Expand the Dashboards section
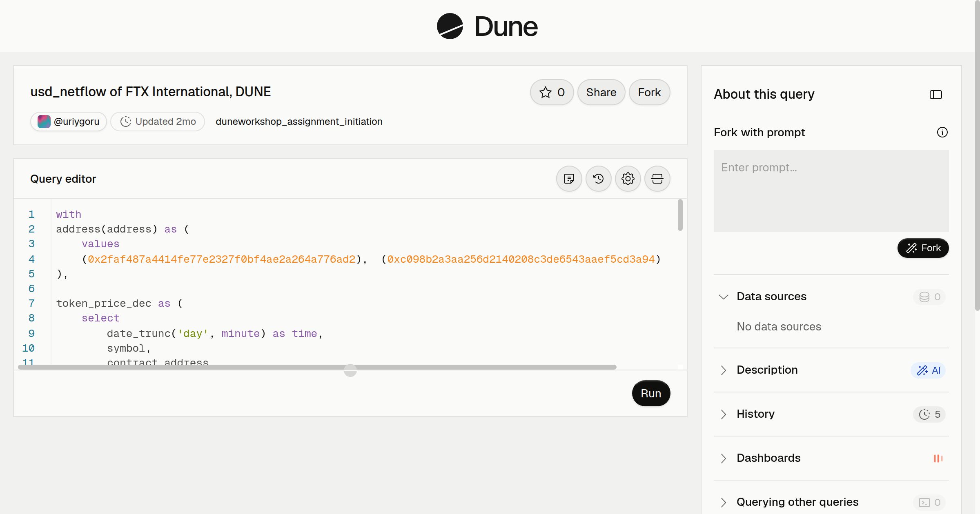 click(x=723, y=458)
